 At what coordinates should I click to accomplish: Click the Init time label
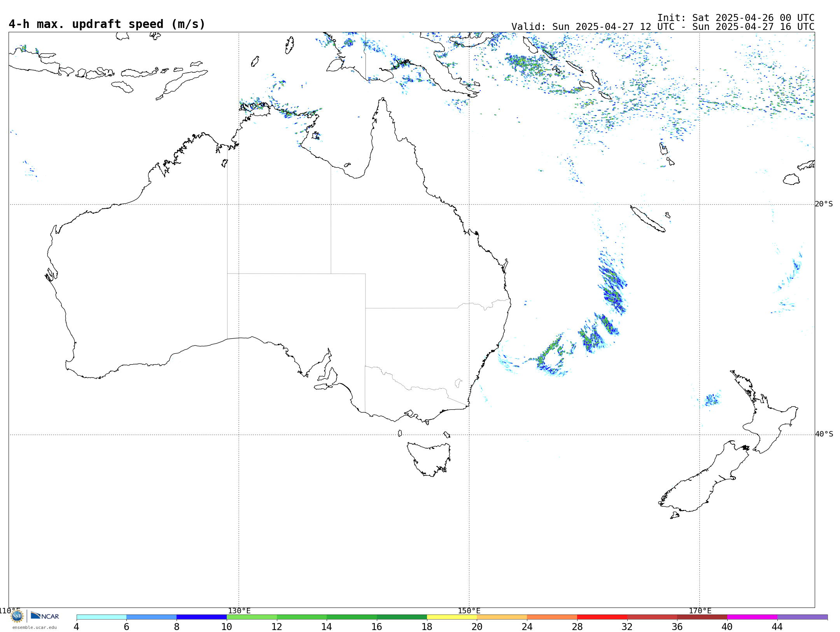(x=736, y=18)
